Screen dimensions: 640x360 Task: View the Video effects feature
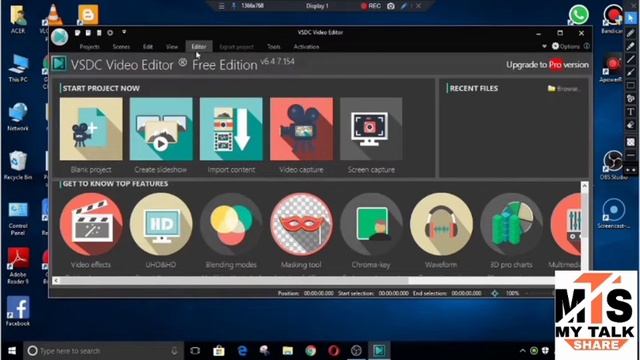click(91, 224)
